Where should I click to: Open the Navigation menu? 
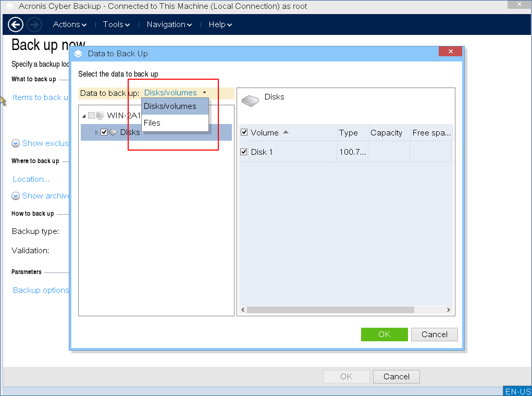coord(169,24)
